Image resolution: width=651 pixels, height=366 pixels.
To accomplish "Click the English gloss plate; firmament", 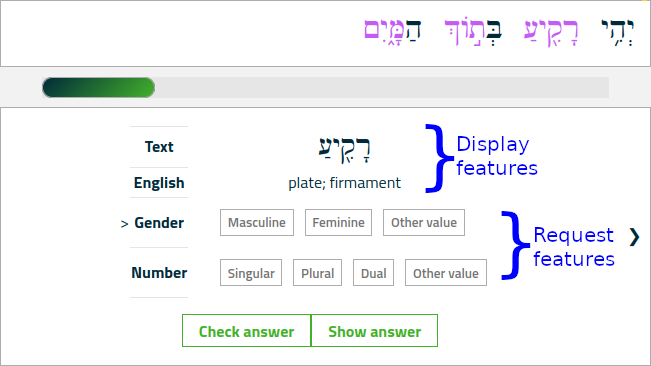I will (x=345, y=183).
